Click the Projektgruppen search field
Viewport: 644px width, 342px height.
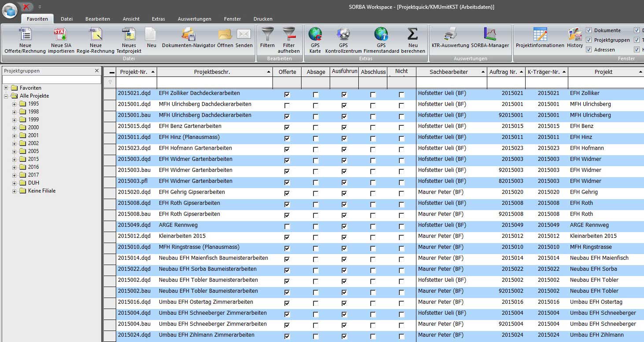(52, 80)
